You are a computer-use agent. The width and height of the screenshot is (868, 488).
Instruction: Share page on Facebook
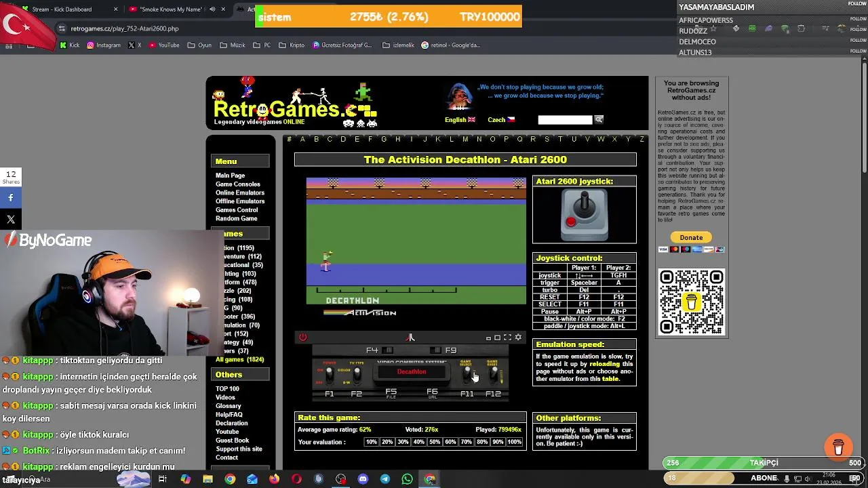pos(11,197)
